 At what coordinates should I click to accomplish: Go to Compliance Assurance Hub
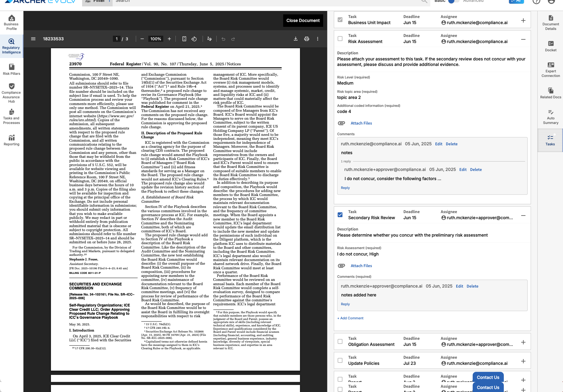12,93
